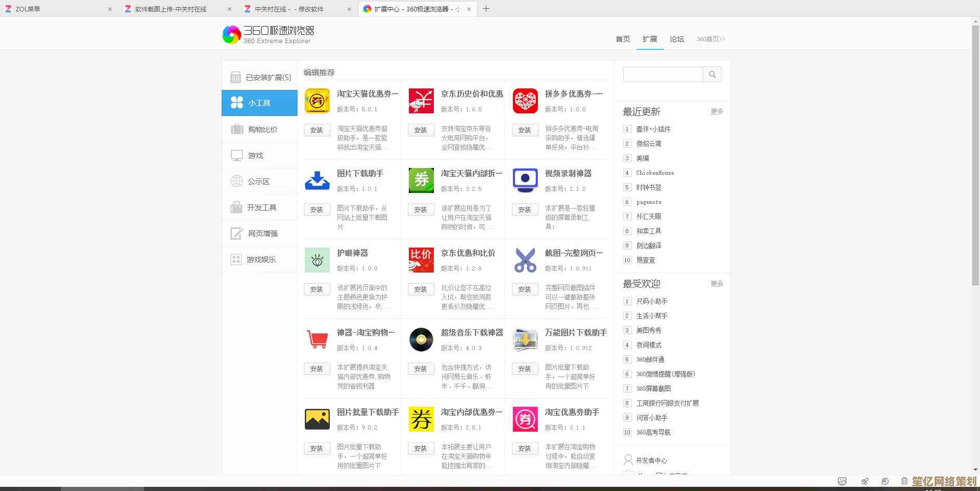Open the 图片下载助手 download icon

317,180
